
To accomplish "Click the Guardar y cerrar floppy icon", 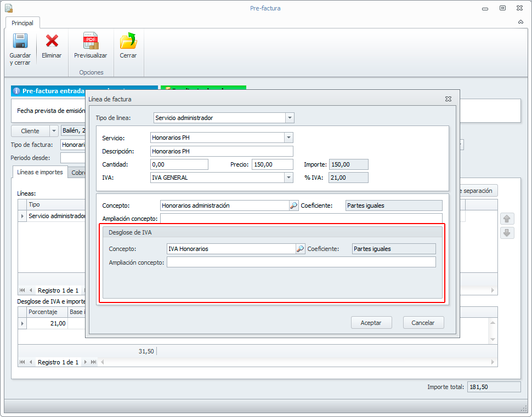I will coord(20,42).
